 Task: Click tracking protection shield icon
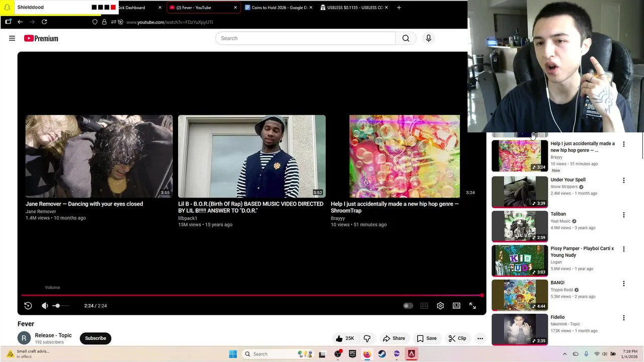click(95, 22)
